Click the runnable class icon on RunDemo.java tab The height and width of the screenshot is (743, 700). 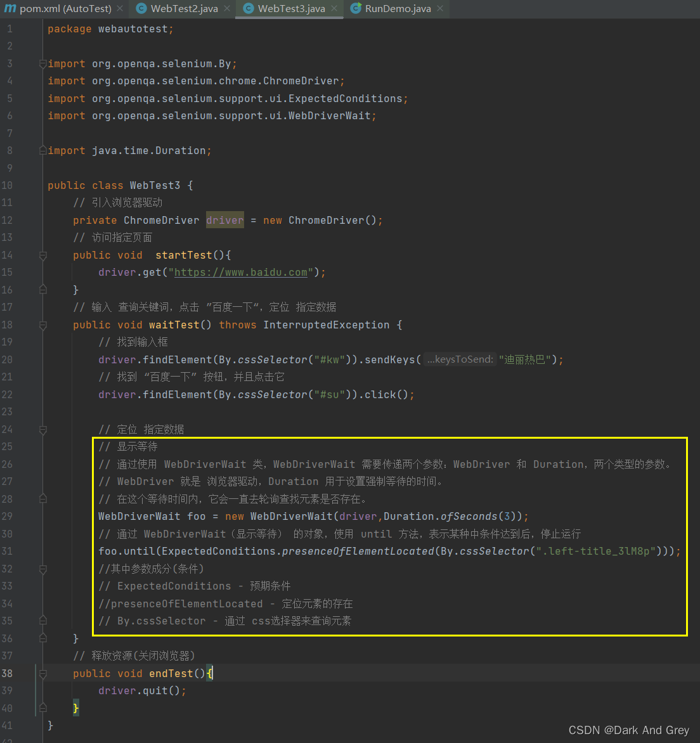coord(356,8)
